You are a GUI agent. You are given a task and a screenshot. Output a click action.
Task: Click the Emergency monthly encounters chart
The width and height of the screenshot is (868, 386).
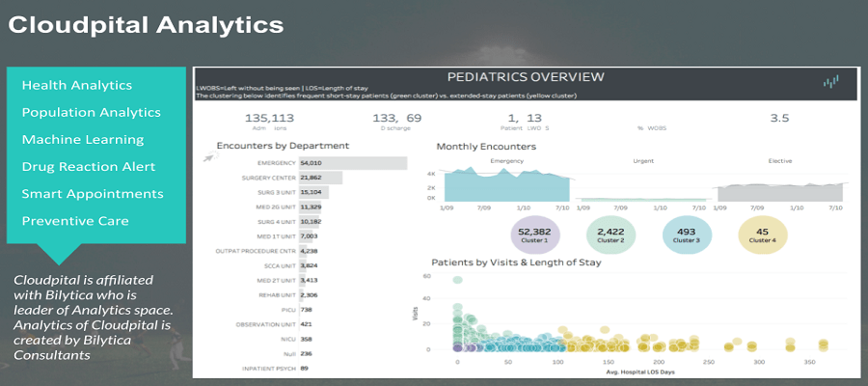coord(505,188)
